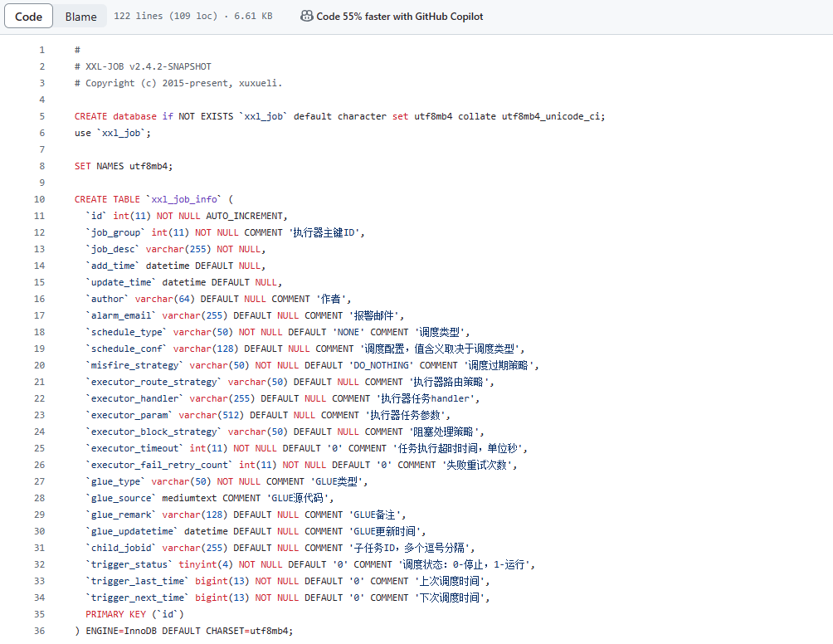Click the `misfire_strategy` column name

(134, 365)
